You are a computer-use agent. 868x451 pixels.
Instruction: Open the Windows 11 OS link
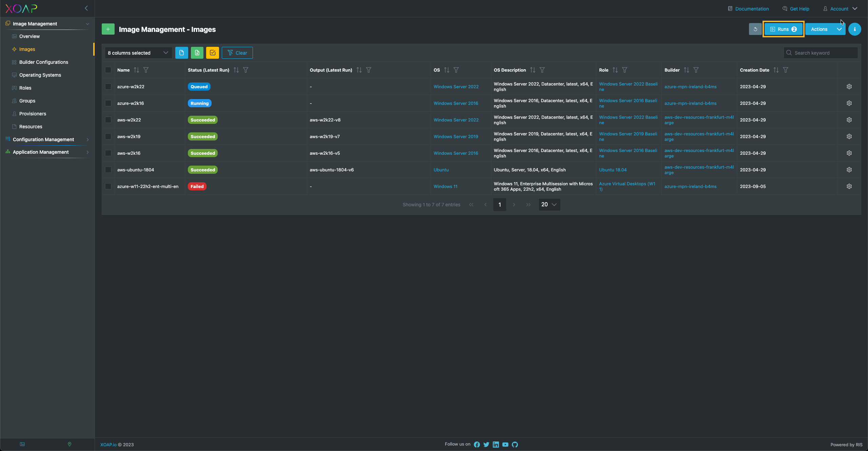tap(445, 186)
